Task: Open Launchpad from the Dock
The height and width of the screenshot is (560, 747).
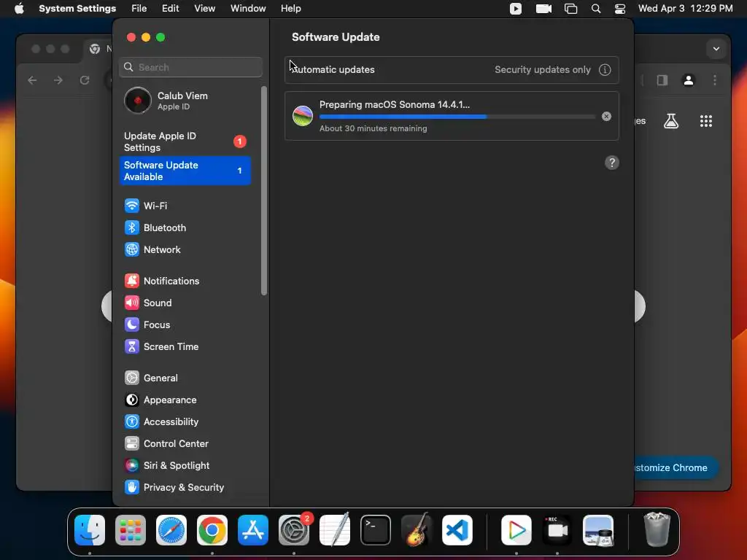Action: [131, 530]
